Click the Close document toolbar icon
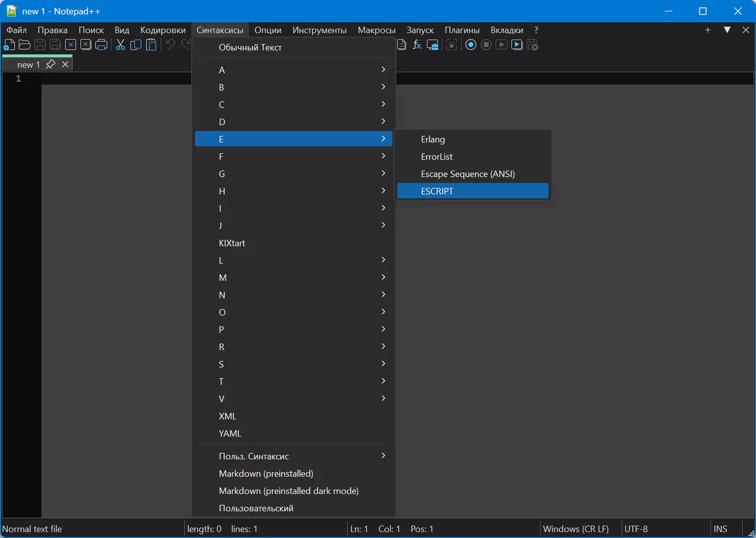The height and width of the screenshot is (538, 756). (71, 45)
